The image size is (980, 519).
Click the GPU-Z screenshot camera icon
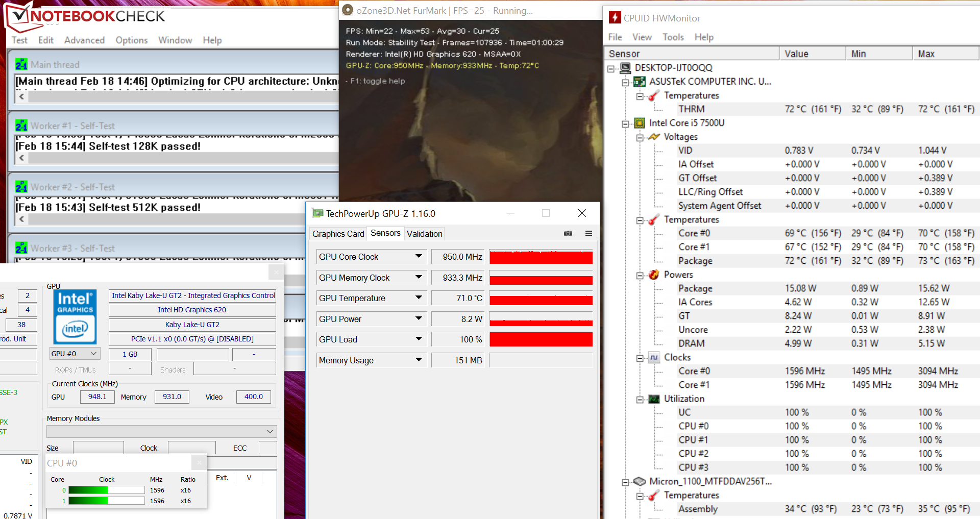point(568,233)
